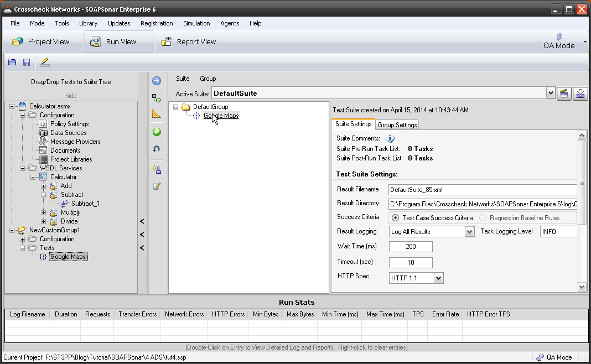The image size is (591, 364).
Task: Click the QA Mode icon in the top toolbar
Action: click(x=559, y=37)
